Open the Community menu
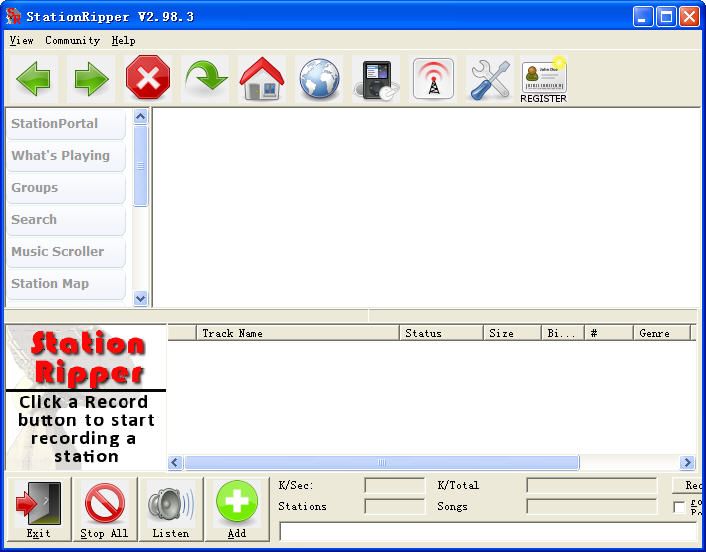This screenshot has width=706, height=552. [72, 41]
